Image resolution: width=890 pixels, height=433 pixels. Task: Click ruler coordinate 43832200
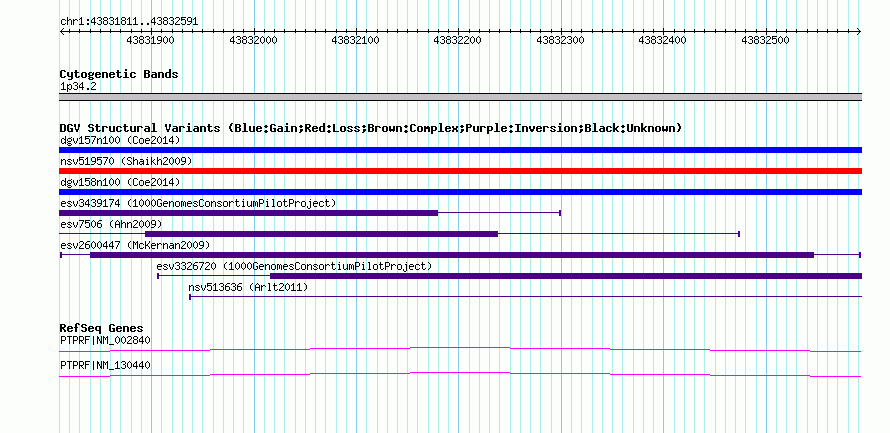(x=458, y=40)
